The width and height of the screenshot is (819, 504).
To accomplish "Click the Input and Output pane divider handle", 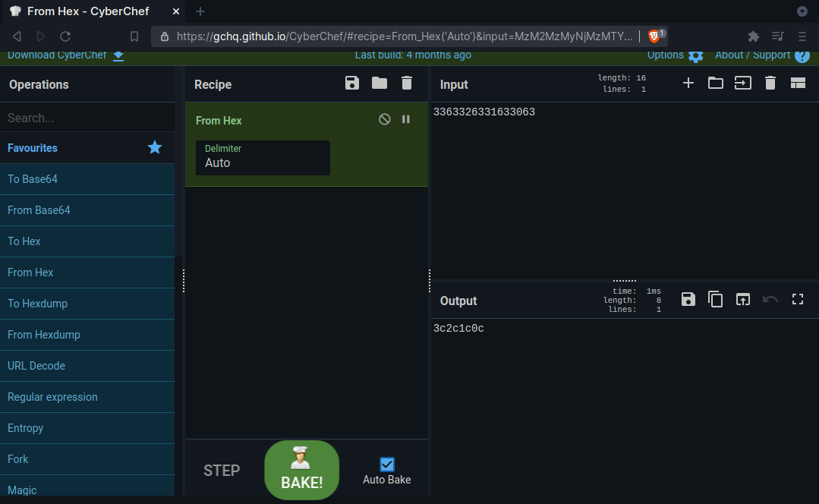I will coord(624,281).
